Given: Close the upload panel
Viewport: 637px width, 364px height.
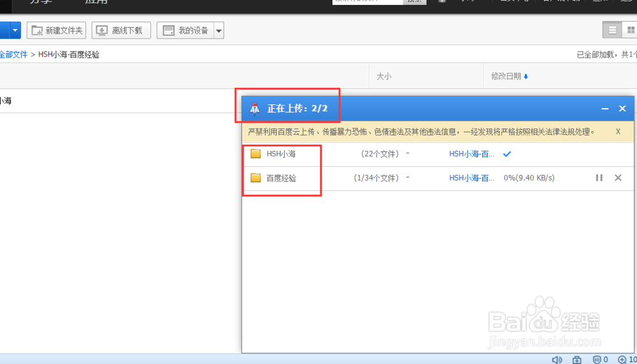Looking at the screenshot, I should (622, 108).
